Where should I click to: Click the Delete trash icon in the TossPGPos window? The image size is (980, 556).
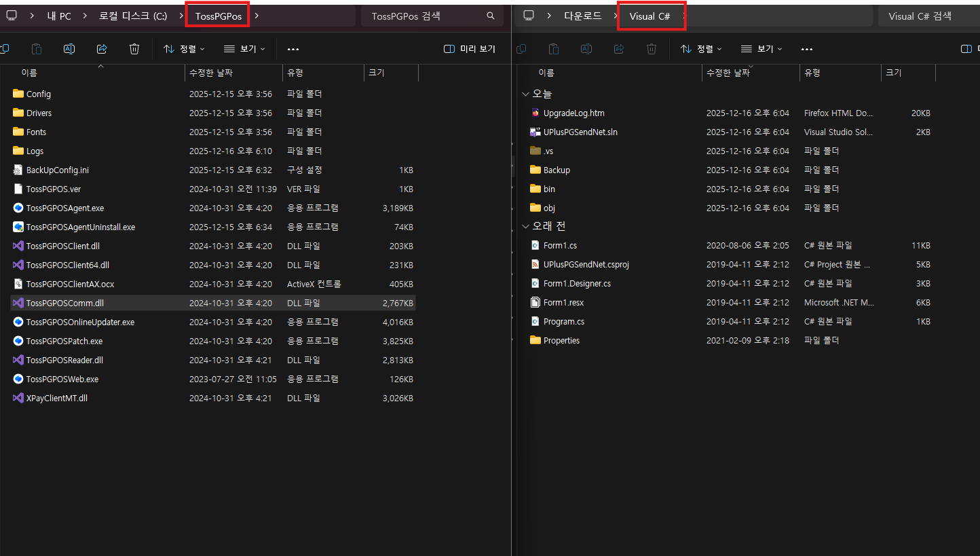(x=134, y=49)
